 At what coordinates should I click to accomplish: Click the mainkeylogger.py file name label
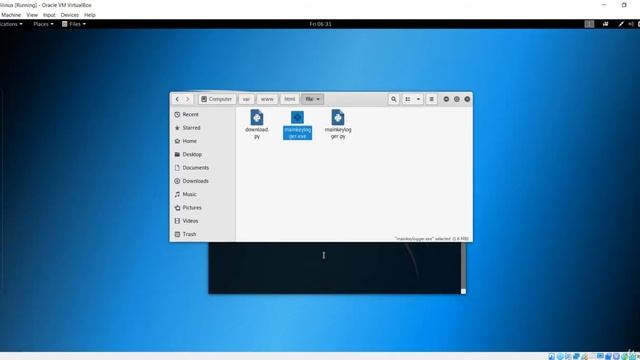[x=338, y=133]
